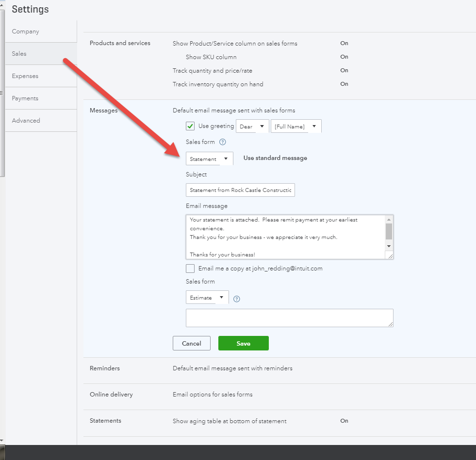Click the up arrow of the email message scrollbar
The image size is (476, 460).
pyautogui.click(x=389, y=220)
